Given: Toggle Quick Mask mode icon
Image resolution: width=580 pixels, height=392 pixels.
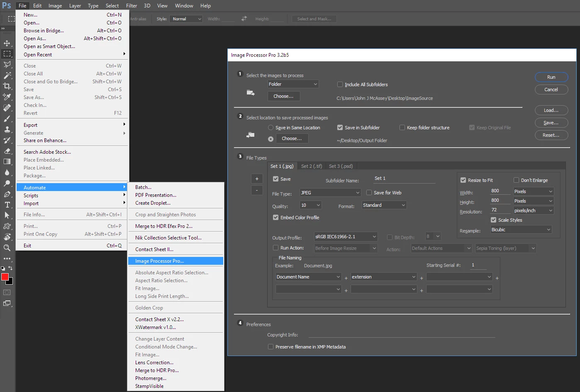Looking at the screenshot, I should [7, 293].
